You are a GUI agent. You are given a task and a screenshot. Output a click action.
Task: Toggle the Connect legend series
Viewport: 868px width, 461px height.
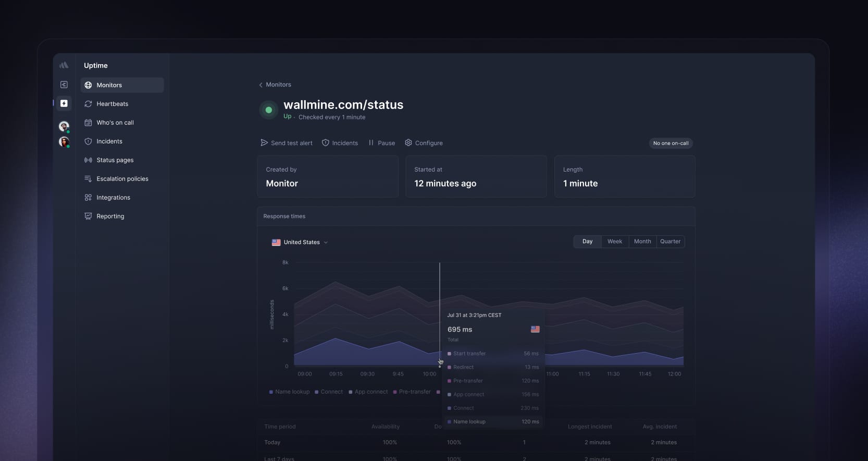329,392
